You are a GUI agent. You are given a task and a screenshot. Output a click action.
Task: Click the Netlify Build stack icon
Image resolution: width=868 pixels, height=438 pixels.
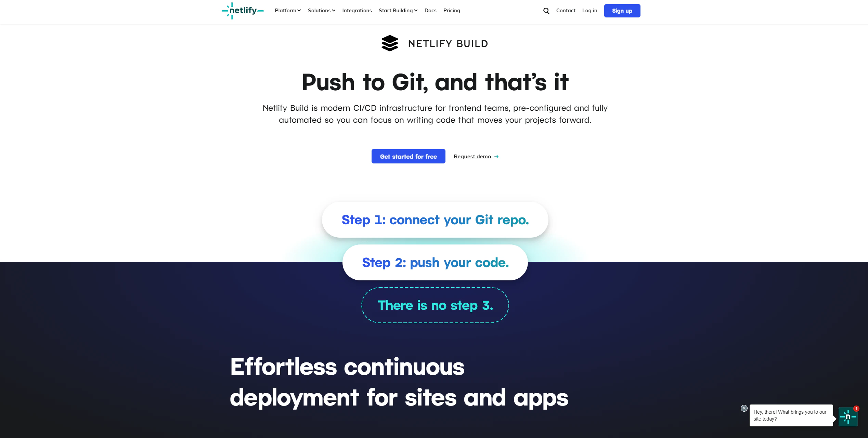pos(390,43)
